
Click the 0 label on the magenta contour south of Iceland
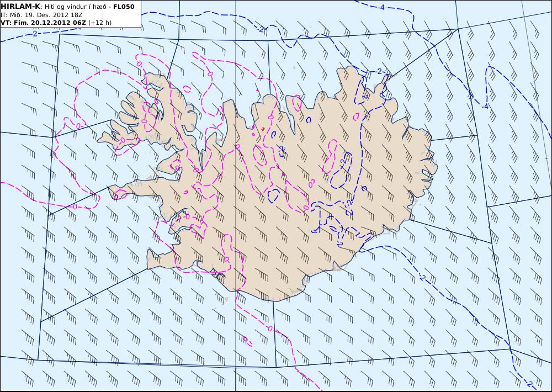(x=270, y=329)
